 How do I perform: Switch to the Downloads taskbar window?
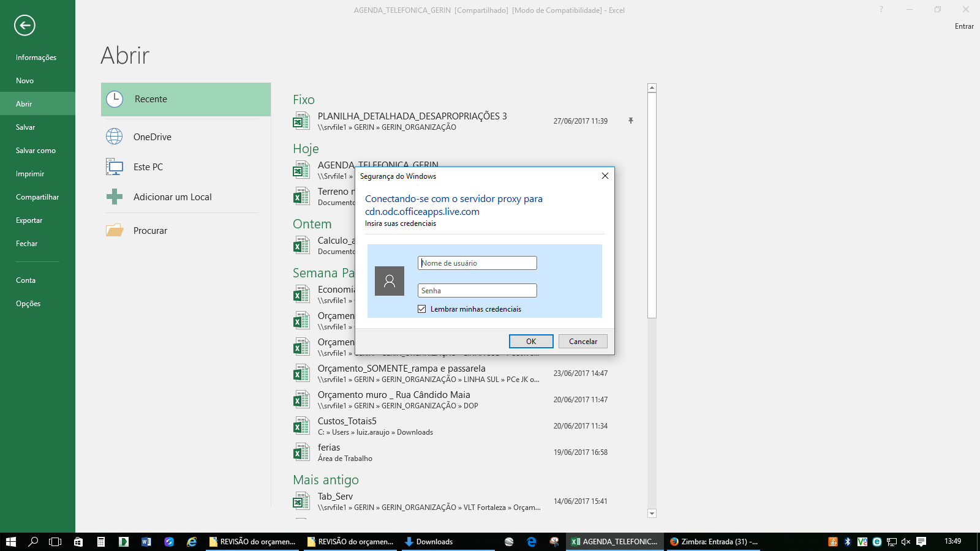(448, 542)
